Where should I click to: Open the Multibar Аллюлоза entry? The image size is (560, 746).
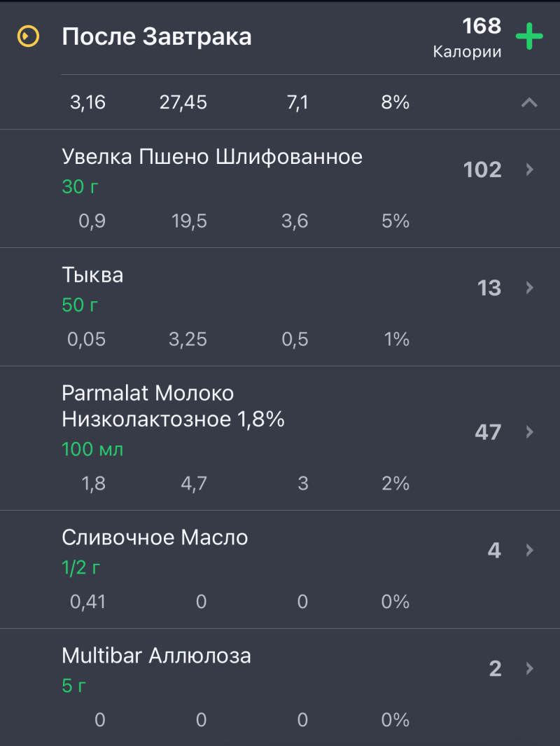156,656
